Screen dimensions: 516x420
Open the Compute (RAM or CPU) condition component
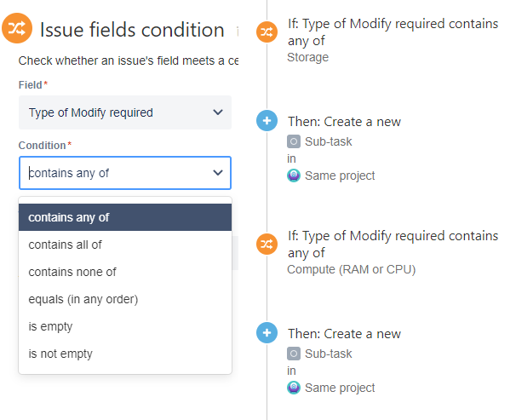tap(393, 252)
